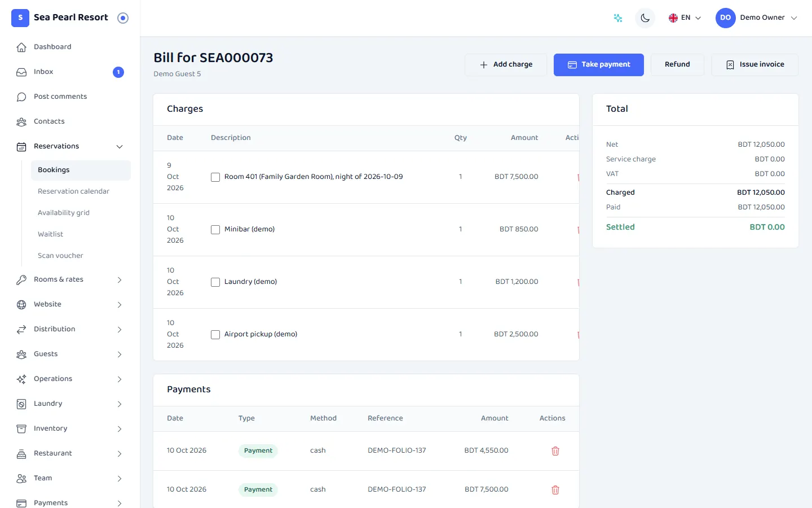Check the Room 401 charge checkbox

point(215,177)
